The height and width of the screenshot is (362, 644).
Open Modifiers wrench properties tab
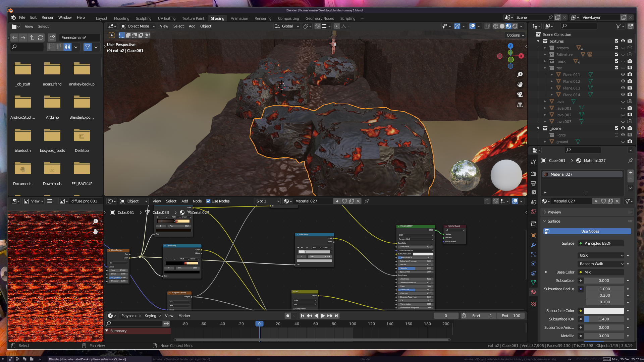[533, 245]
